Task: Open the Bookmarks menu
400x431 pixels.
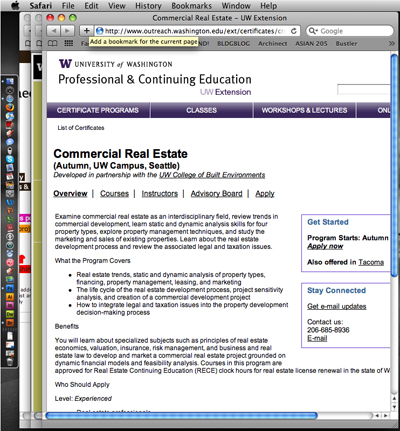Action: [x=191, y=6]
